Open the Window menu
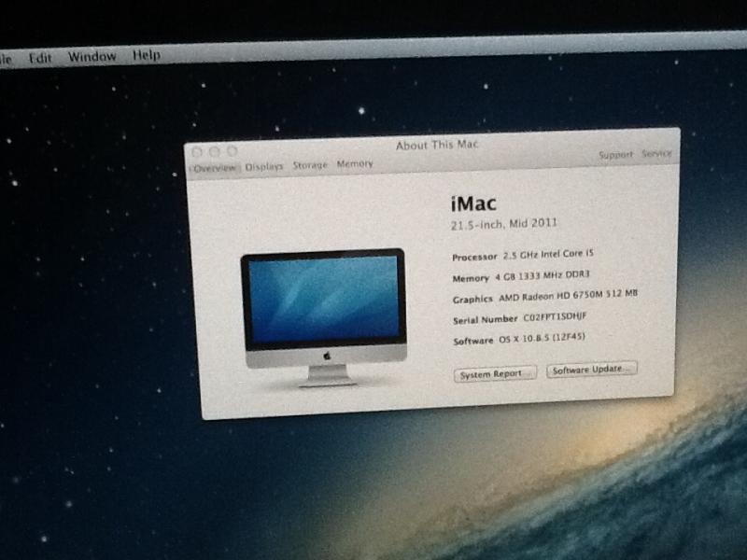747x560 pixels. 92,57
